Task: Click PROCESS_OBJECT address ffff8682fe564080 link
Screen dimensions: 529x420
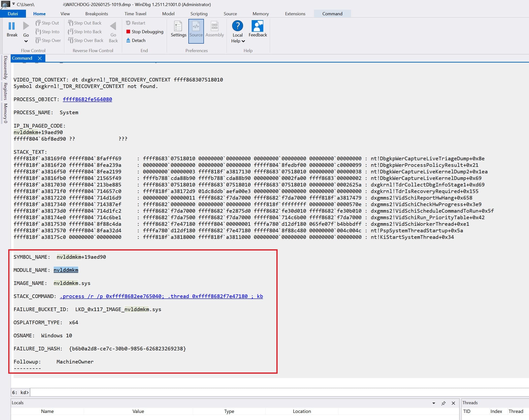Action: point(87,99)
